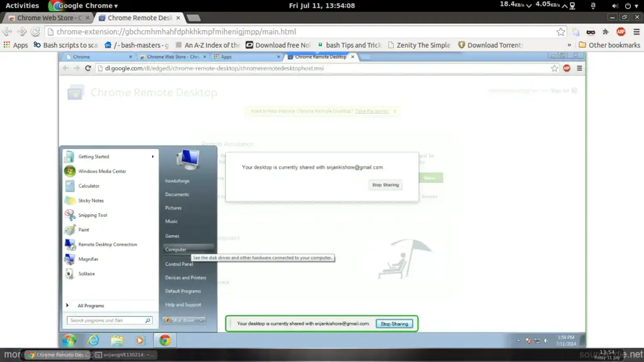Expand Getting Started submenu arrow
The image size is (644, 362).
[x=153, y=156]
